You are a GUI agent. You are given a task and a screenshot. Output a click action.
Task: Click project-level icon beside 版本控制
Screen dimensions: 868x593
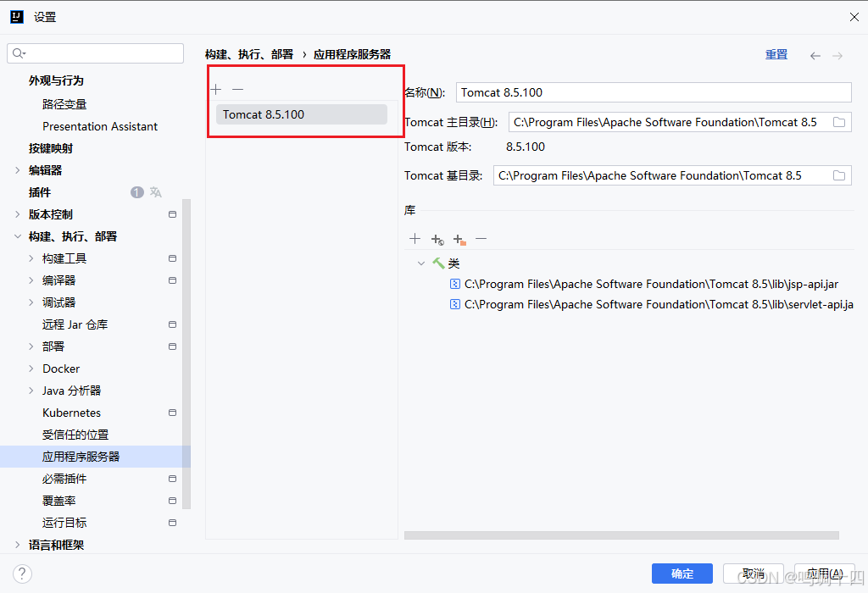173,214
